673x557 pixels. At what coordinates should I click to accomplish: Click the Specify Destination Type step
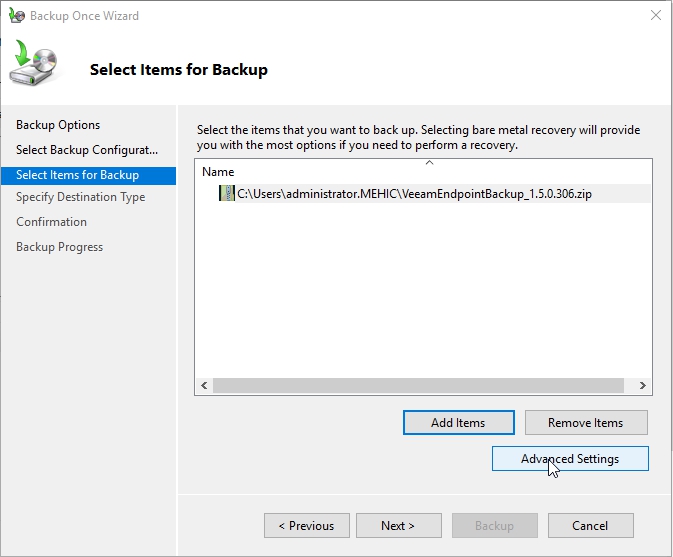point(80,197)
